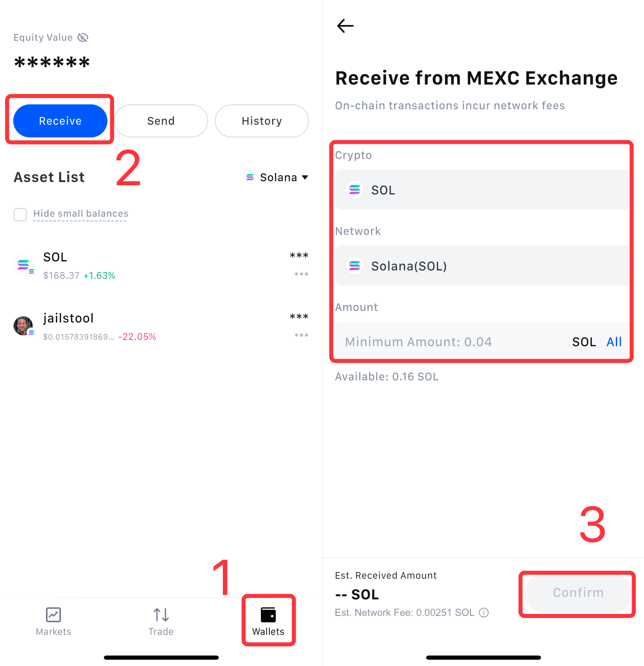
Task: Tap SOL logo in Crypto field
Action: [x=354, y=190]
